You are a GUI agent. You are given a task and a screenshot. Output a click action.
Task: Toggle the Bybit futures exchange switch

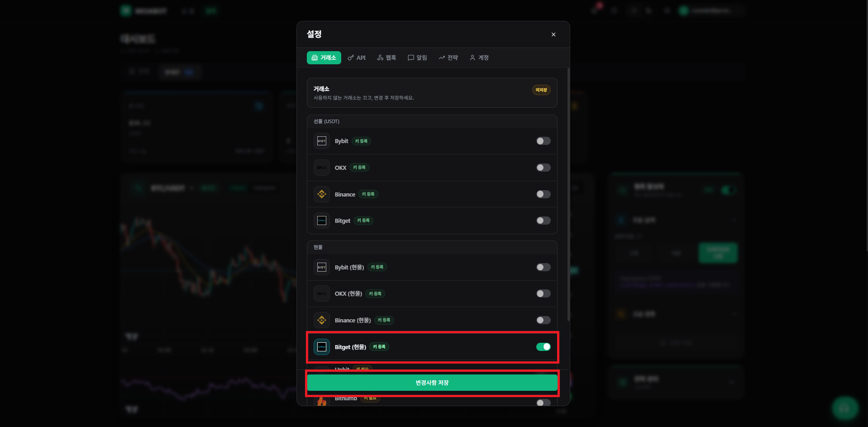543,141
